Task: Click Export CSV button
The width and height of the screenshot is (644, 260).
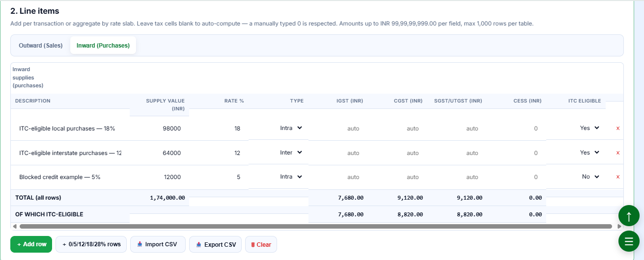Action: [215, 244]
